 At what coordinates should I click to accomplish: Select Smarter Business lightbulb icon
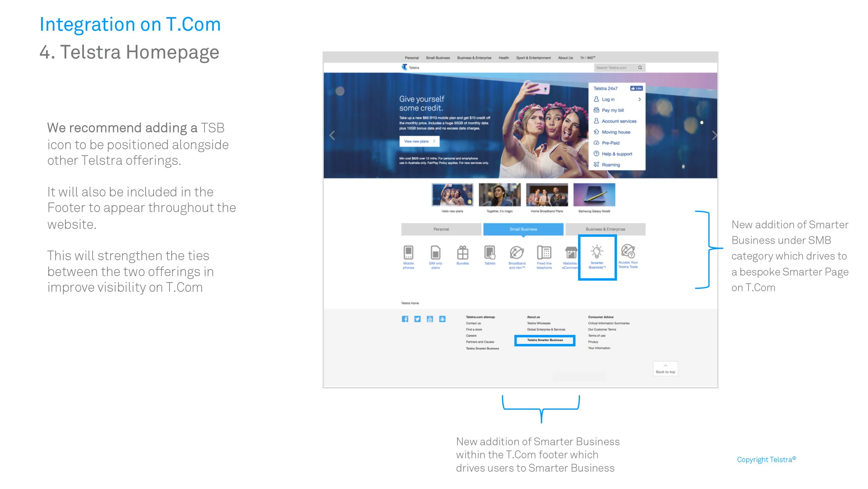point(597,252)
